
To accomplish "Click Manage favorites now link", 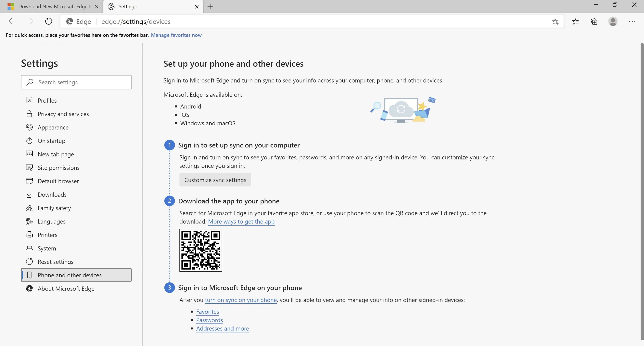I will 176,35.
